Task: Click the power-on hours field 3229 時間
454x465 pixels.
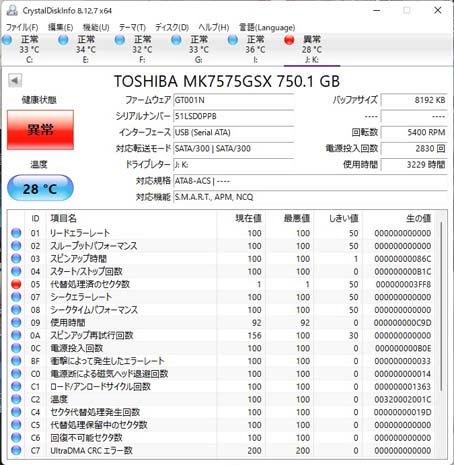Action: 414,164
